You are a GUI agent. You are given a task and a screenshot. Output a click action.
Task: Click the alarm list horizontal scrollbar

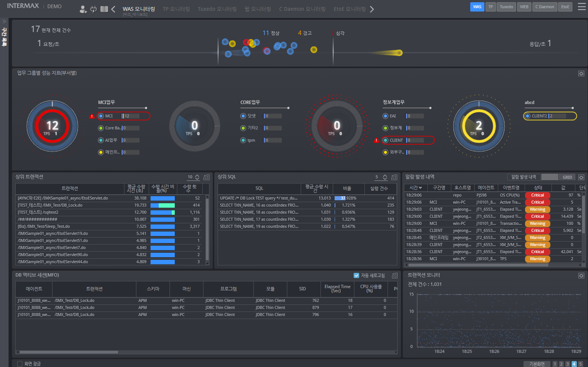click(x=478, y=265)
